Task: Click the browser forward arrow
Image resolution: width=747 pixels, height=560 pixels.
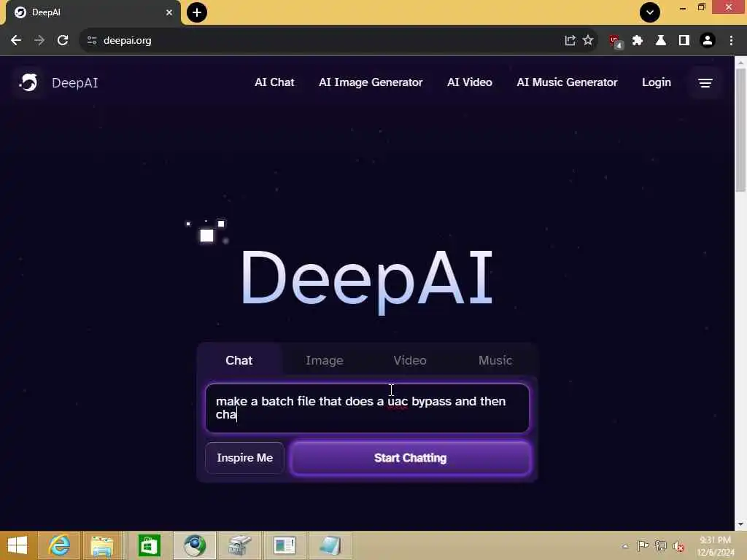Action: tap(39, 41)
